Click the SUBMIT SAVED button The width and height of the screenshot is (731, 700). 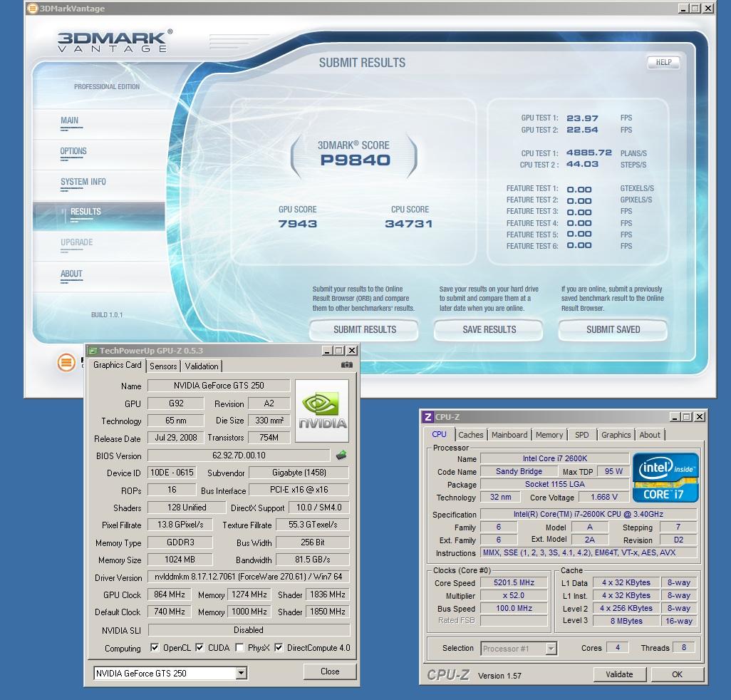[x=613, y=330]
